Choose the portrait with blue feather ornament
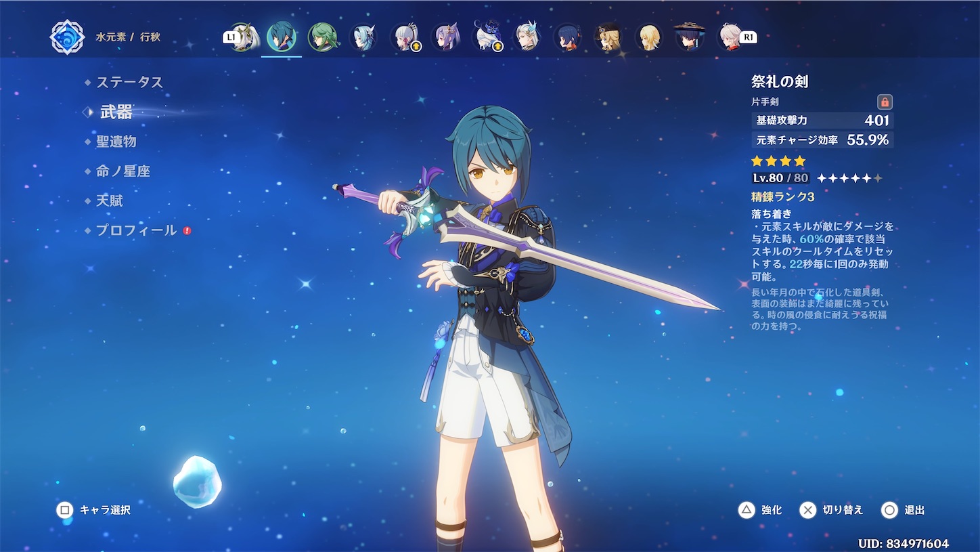 click(x=528, y=37)
